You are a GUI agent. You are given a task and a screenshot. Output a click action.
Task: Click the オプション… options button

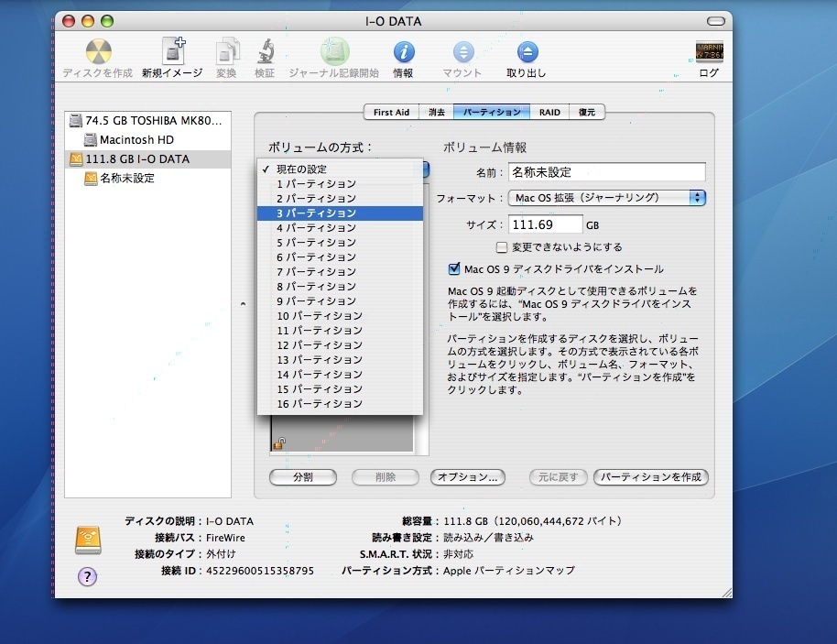[x=468, y=477]
